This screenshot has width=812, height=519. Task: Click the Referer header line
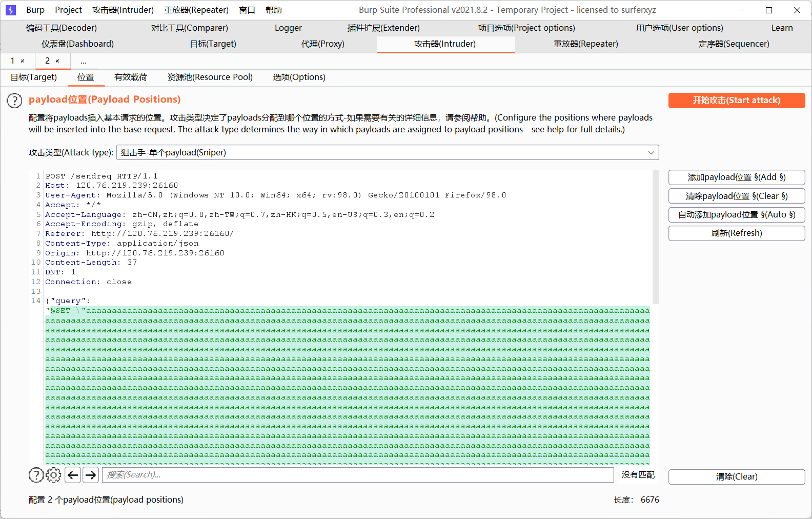point(139,233)
